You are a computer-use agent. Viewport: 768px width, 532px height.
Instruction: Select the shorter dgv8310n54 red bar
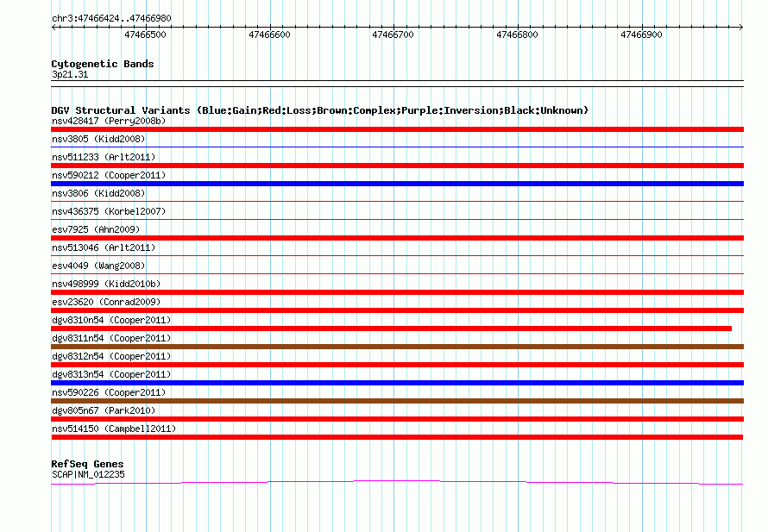(x=392, y=329)
